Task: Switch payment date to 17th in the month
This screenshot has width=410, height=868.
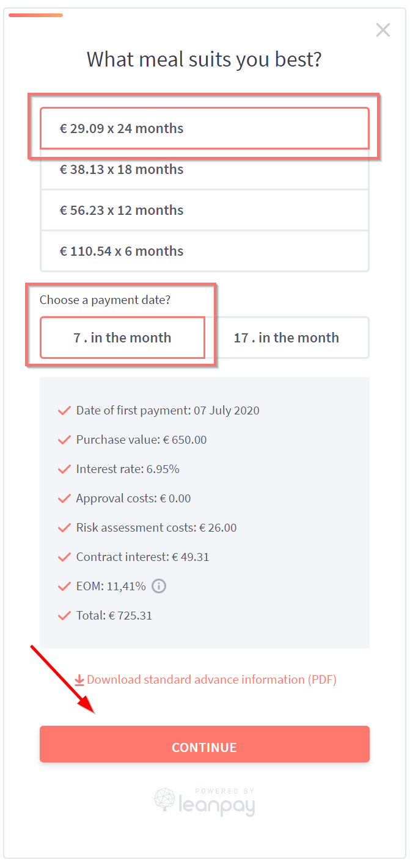Action: pyautogui.click(x=286, y=338)
